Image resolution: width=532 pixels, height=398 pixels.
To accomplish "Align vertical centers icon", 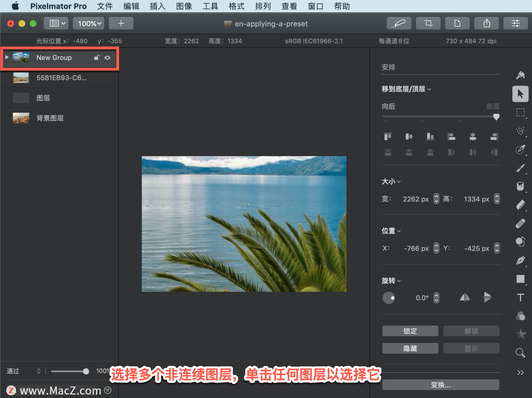I will (409, 136).
